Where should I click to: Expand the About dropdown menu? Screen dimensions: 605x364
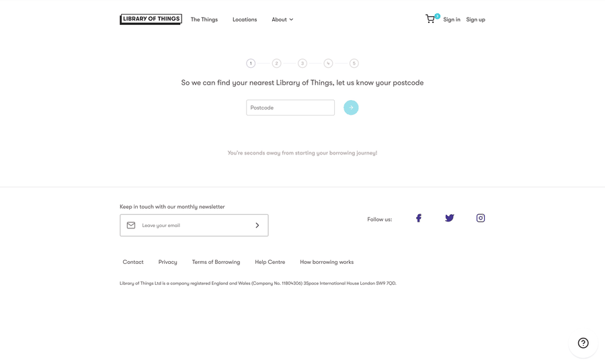282,19
